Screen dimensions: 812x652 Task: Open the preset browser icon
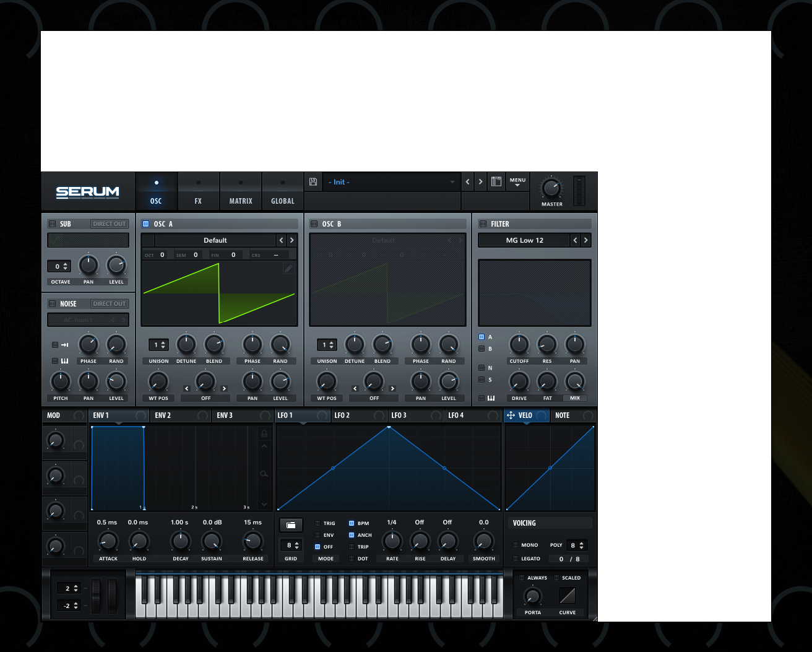coord(496,181)
